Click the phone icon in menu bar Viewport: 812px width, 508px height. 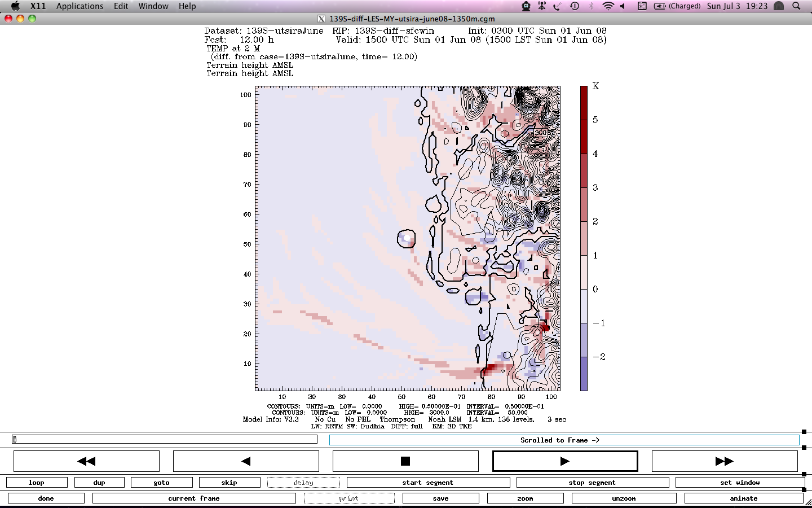(x=557, y=6)
